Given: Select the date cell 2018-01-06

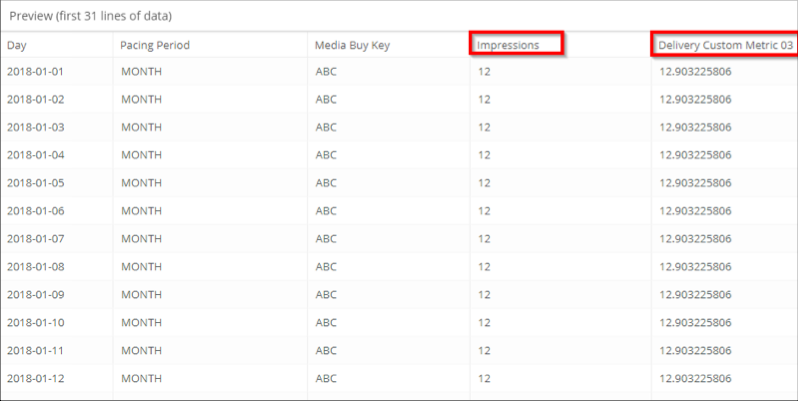Looking at the screenshot, I should (36, 211).
